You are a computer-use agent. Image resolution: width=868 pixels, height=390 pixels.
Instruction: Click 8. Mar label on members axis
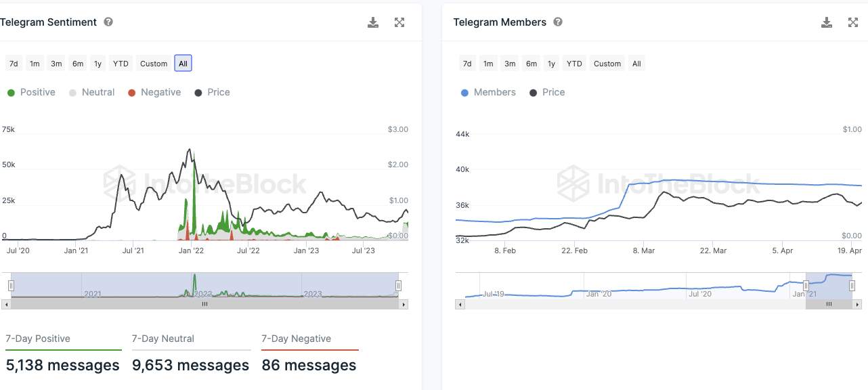point(644,251)
